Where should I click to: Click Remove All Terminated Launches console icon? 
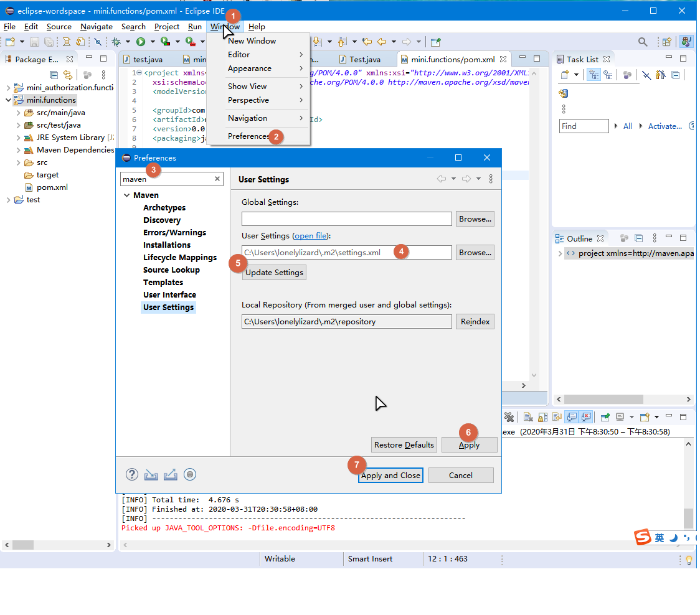[x=509, y=417]
